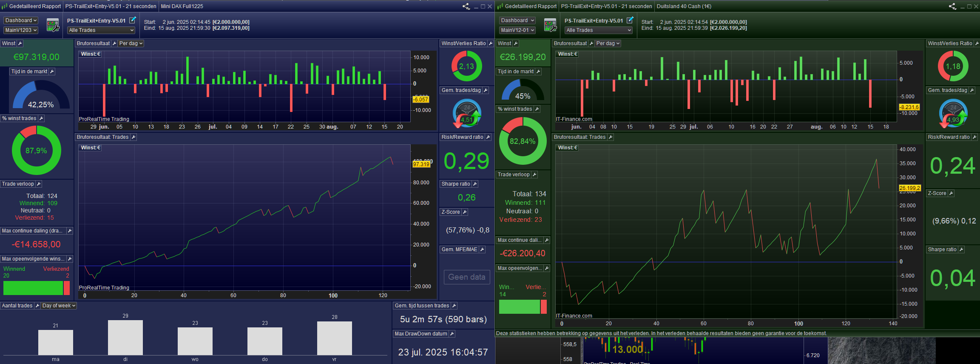This screenshot has height=364, width=980.
Task: Click the 5u 2m 57s (590 bars) value
Action: click(443, 319)
